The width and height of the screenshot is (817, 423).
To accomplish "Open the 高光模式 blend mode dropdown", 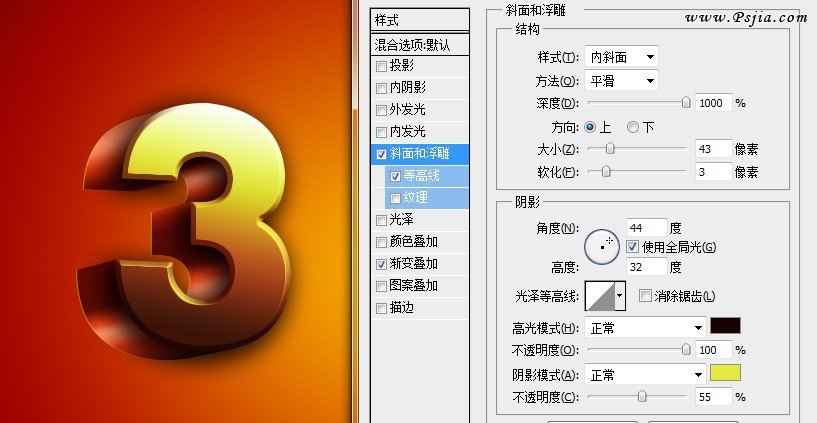I will click(x=645, y=328).
